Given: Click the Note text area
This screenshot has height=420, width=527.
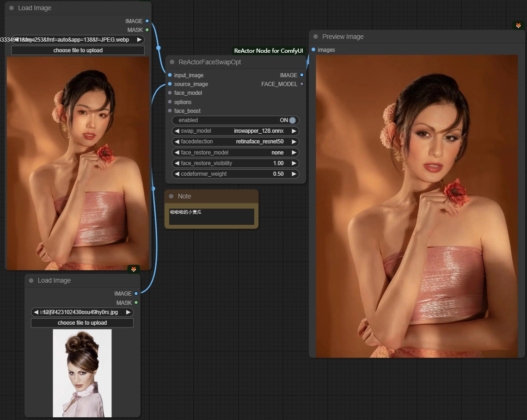Looking at the screenshot, I should [x=211, y=217].
